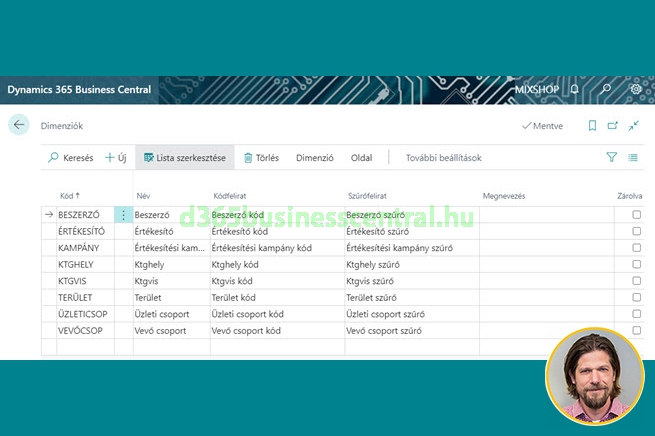Check Zárolva box for BESZERZŐ row

tap(636, 215)
